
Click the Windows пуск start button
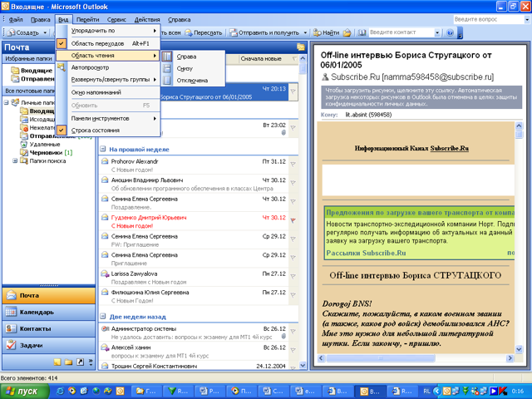24,392
